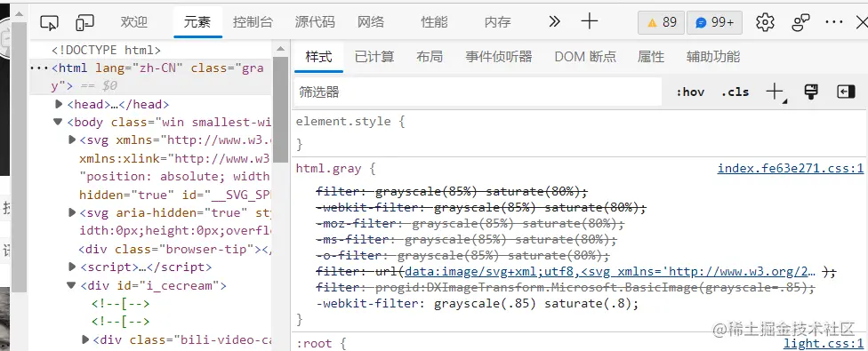The height and width of the screenshot is (351, 868).
Task: Expand the svg xmlns element node
Action: (x=72, y=140)
